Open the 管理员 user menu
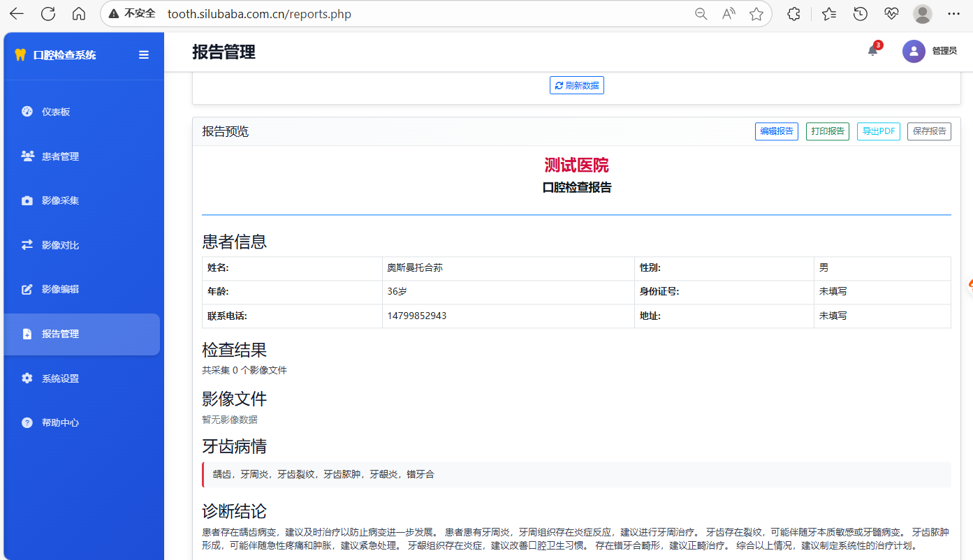The image size is (973, 560). (944, 51)
